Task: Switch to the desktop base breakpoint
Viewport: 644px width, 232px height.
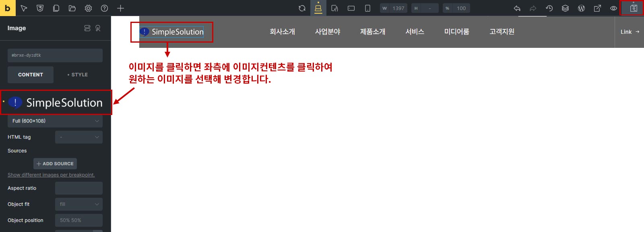Action: [318, 8]
